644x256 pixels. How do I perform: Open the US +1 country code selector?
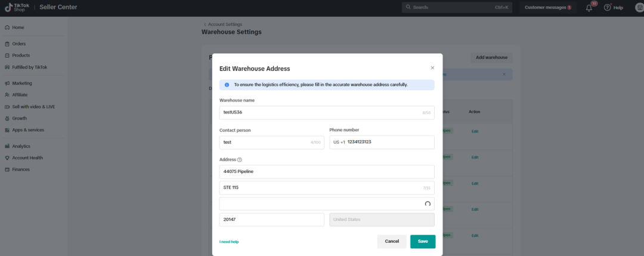339,142
